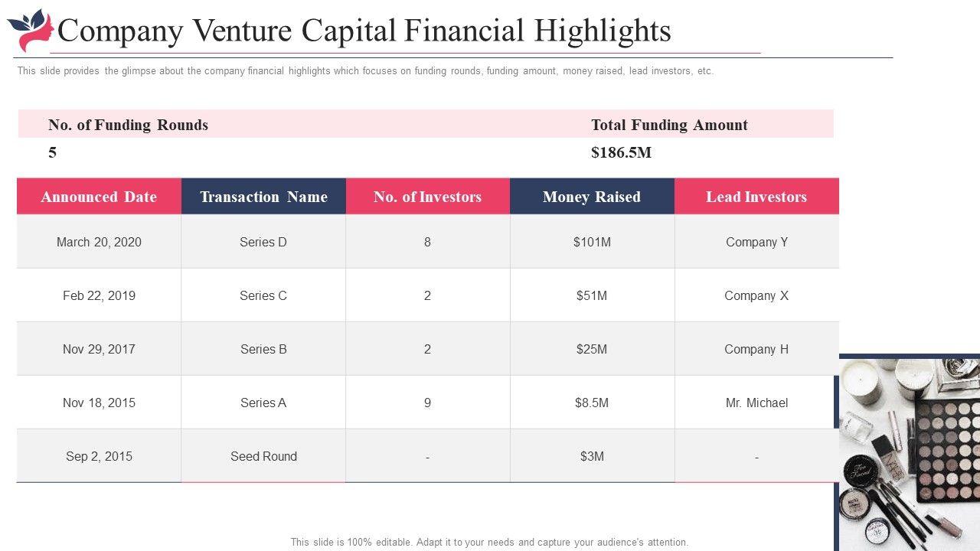Click the makeup products photo

(x=909, y=453)
